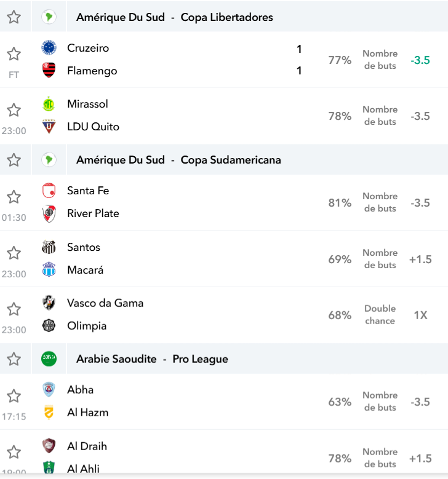Open the Mirassol vs LDU Quito match

point(224,116)
